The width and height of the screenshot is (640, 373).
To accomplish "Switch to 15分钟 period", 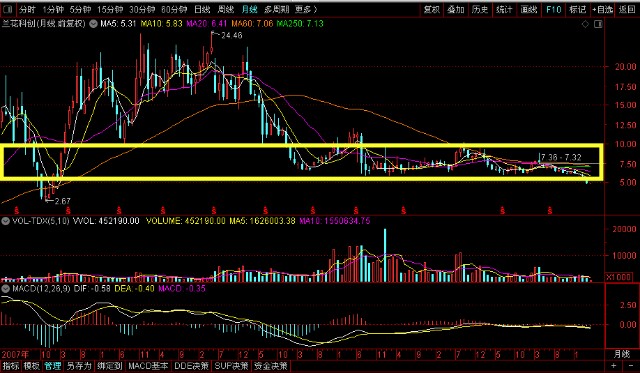I will (x=110, y=9).
